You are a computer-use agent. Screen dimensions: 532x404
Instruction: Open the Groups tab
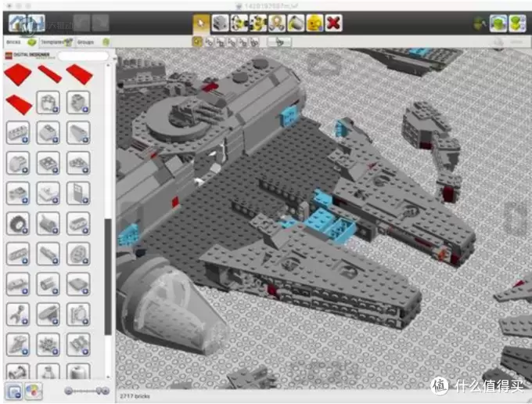[93, 42]
